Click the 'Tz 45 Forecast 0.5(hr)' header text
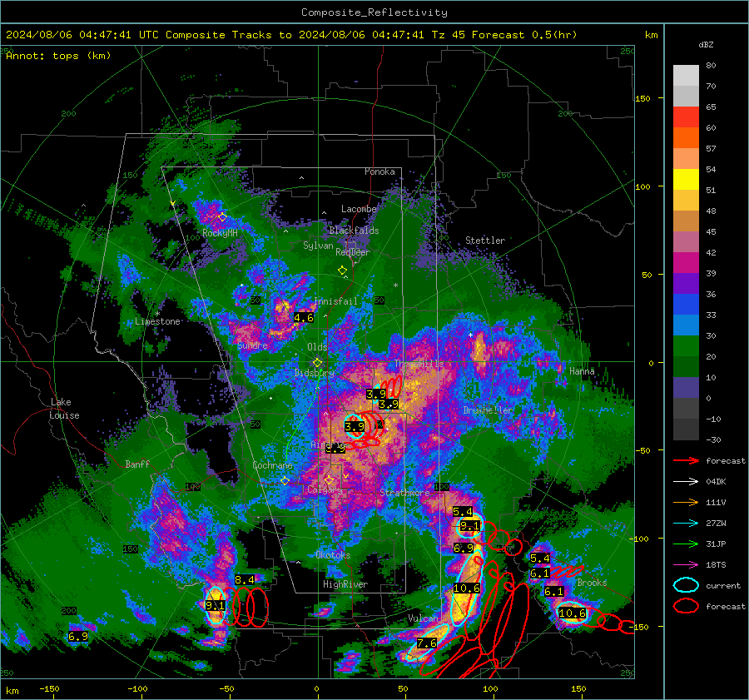The width and height of the screenshot is (749, 700). click(x=504, y=35)
